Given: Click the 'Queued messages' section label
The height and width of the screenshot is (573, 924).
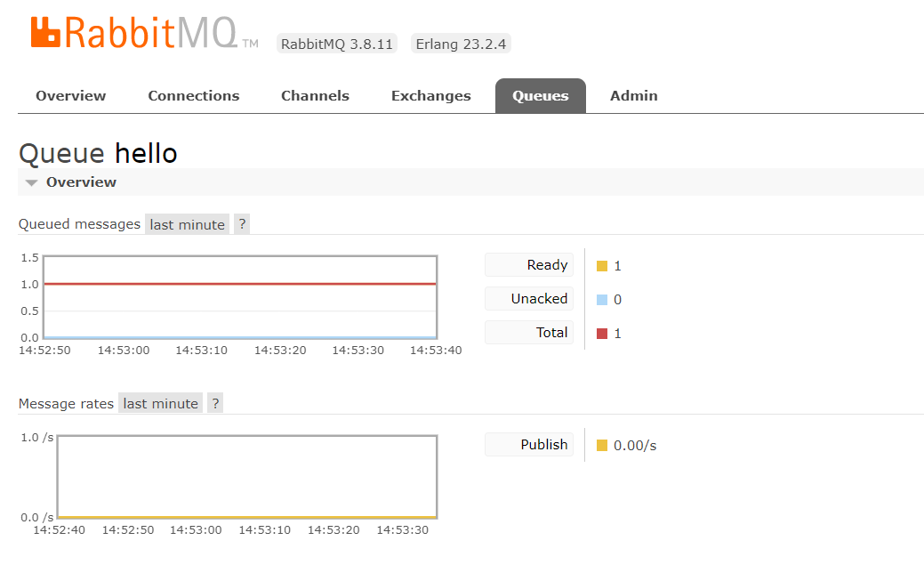Looking at the screenshot, I should pos(79,224).
